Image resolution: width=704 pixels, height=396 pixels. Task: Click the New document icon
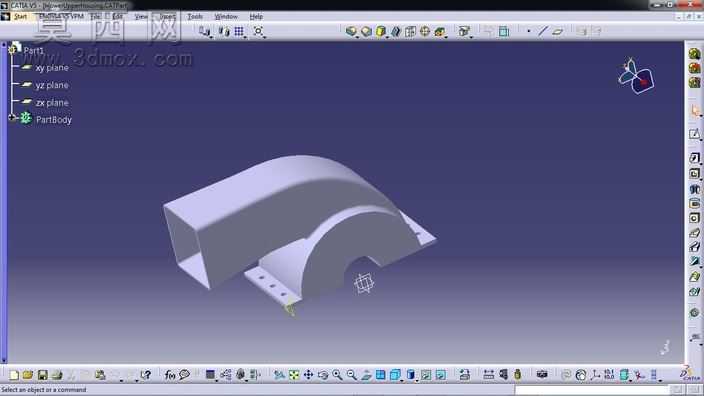click(14, 375)
